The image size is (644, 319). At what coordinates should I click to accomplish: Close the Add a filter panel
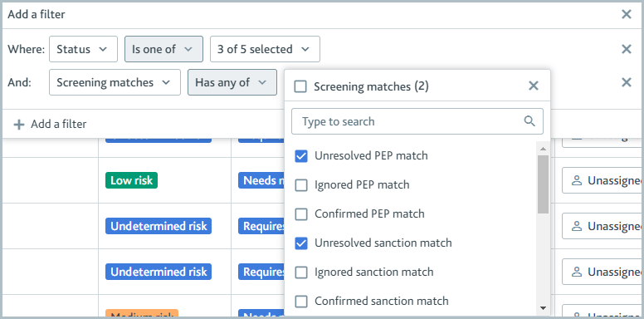coord(627,14)
